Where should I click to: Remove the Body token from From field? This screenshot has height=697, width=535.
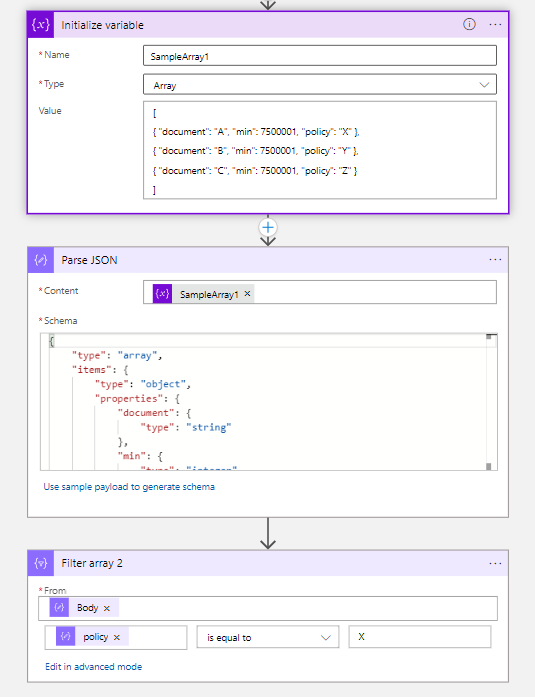coord(107,608)
